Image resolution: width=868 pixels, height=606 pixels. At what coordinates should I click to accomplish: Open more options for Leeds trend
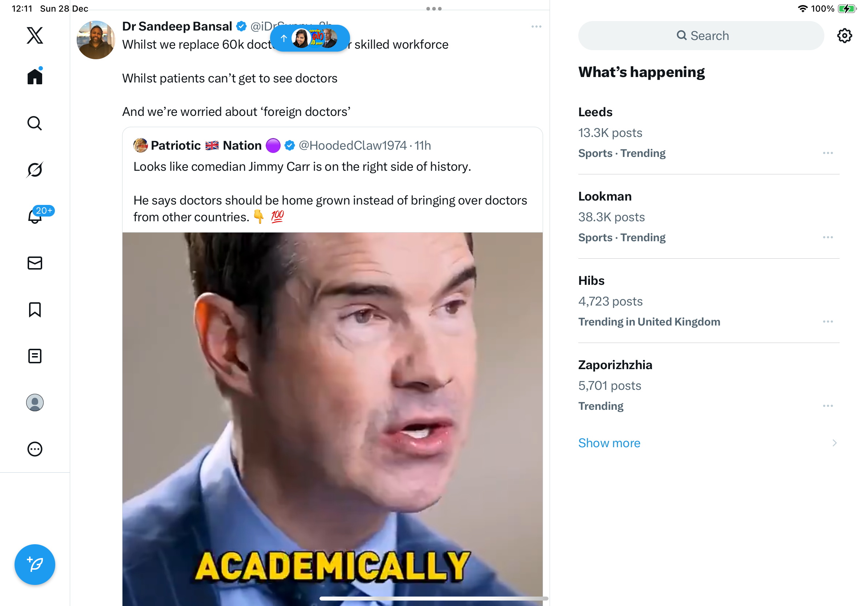coord(828,153)
